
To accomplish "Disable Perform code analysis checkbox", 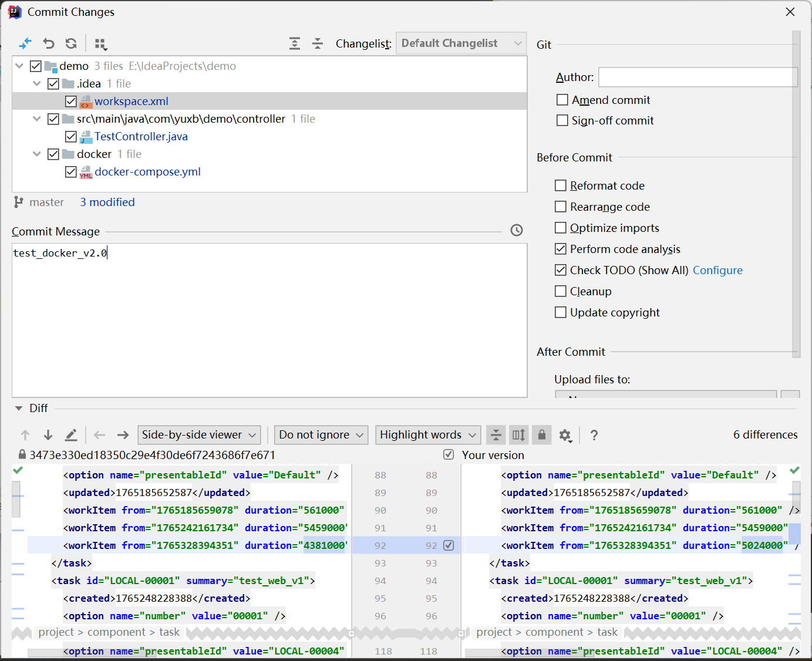I will pyautogui.click(x=561, y=249).
